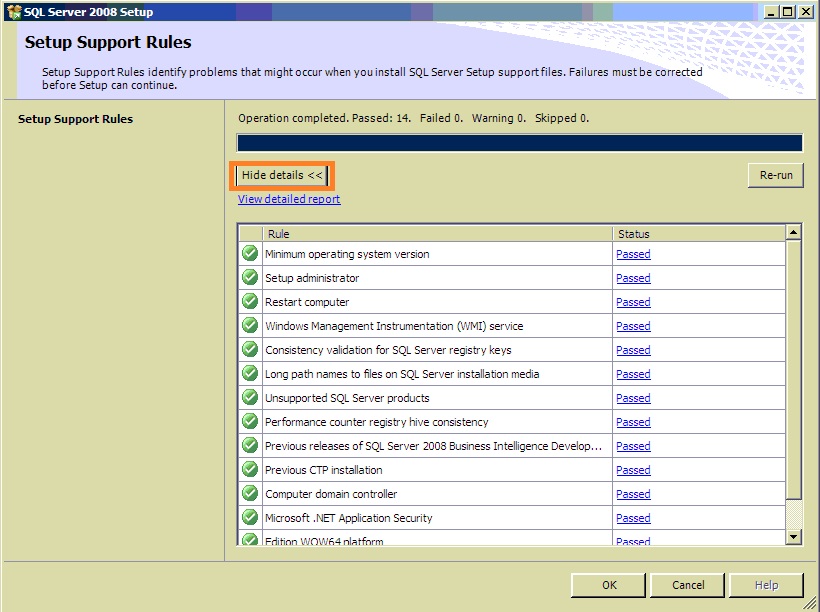The height and width of the screenshot is (612, 820).
Task: Click the Status column header
Action: pyautogui.click(x=699, y=234)
